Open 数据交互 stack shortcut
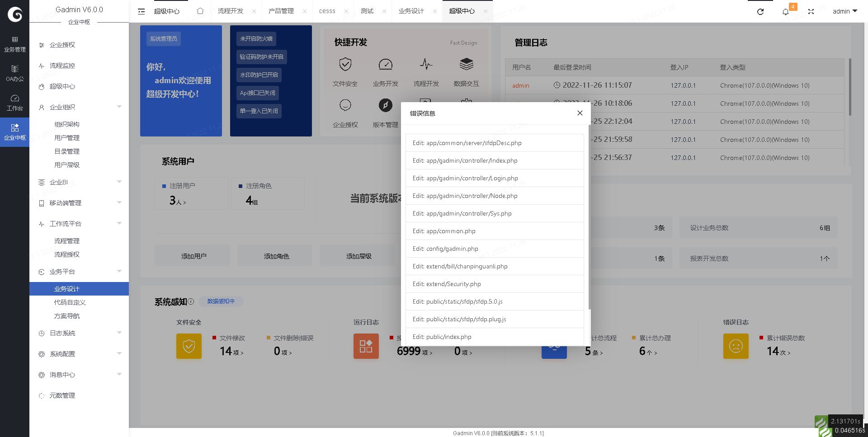 (x=466, y=64)
